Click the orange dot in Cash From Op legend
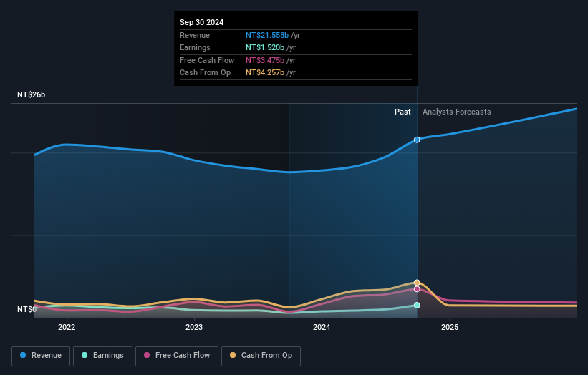 pos(233,355)
